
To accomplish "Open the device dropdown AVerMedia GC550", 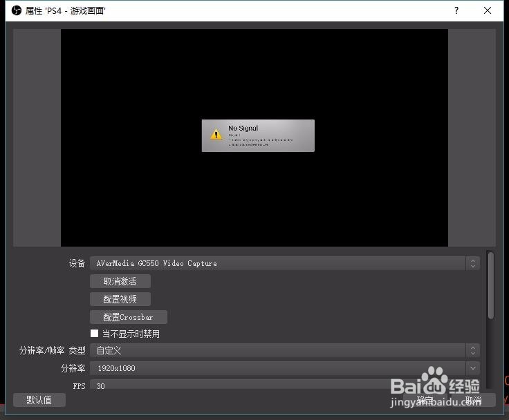I will click(285, 263).
